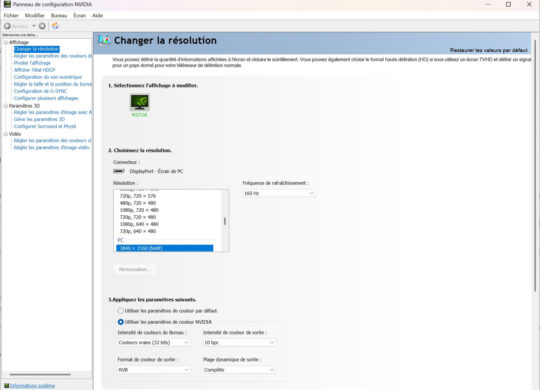Choose the default color settings radio button
The width and height of the screenshot is (540, 390).
click(x=121, y=311)
